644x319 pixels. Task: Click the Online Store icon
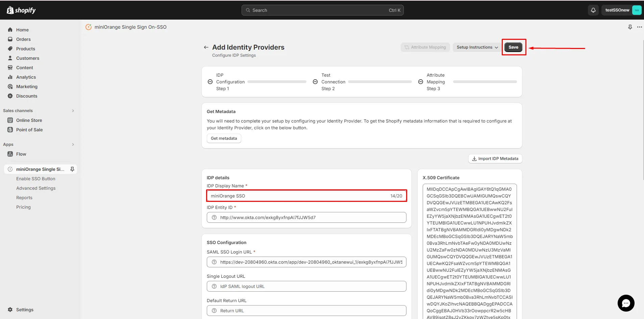10,120
